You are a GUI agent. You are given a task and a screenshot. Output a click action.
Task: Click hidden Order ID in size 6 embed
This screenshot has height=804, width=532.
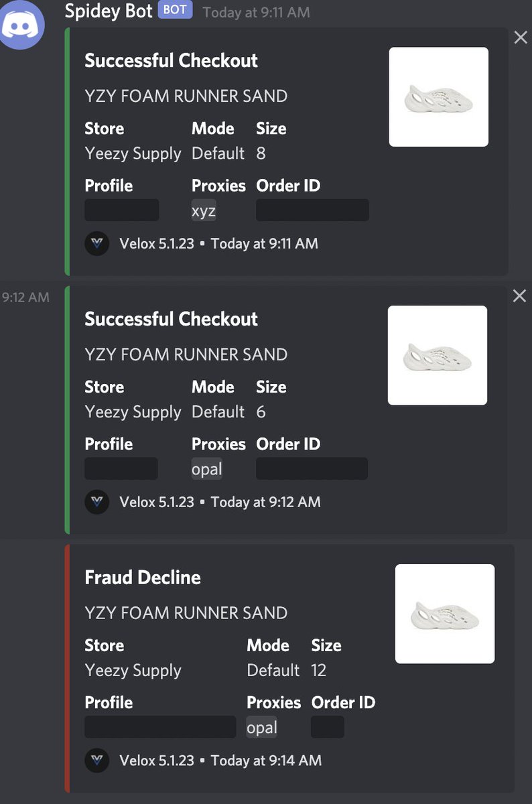point(312,468)
